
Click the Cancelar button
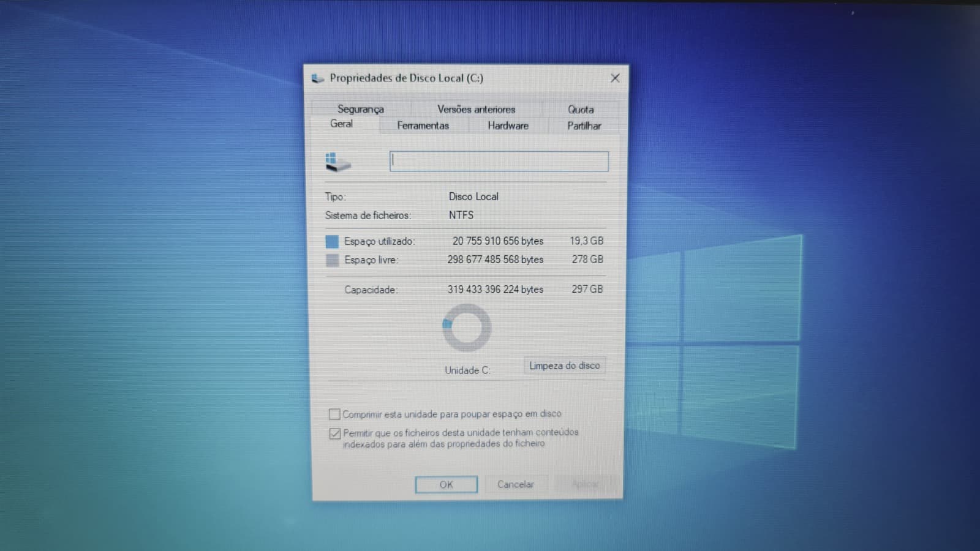tap(515, 484)
